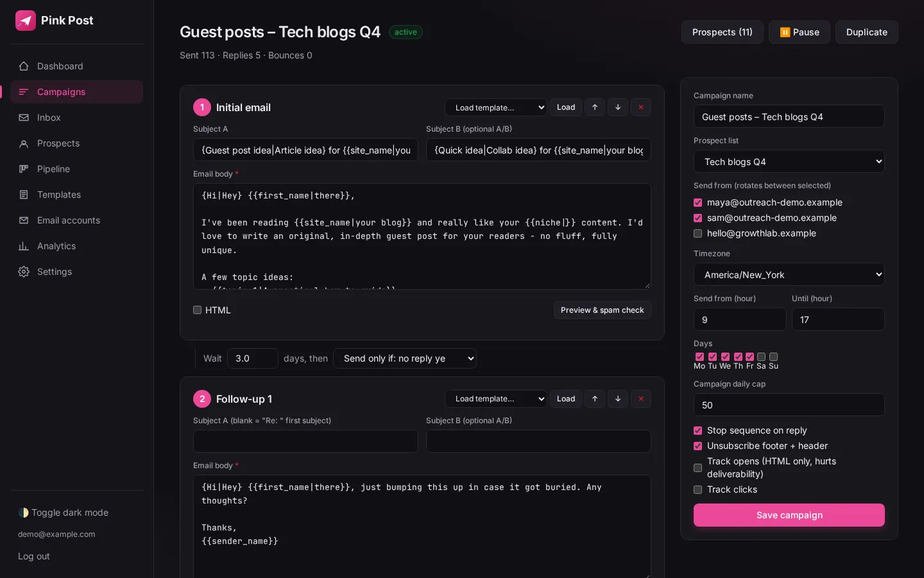Image resolution: width=924 pixels, height=578 pixels.
Task: Enable Track clicks option
Action: [x=698, y=489]
